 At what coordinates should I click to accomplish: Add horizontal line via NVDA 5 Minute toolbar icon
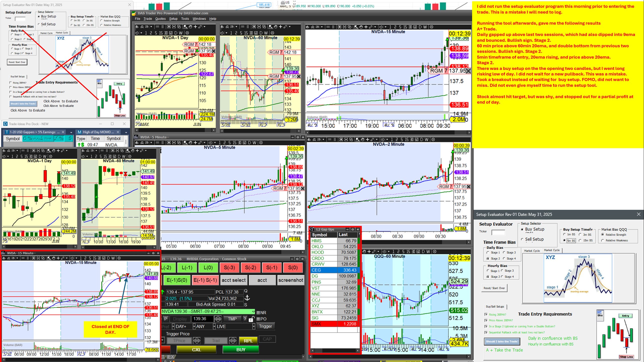pyautogui.click(x=158, y=143)
